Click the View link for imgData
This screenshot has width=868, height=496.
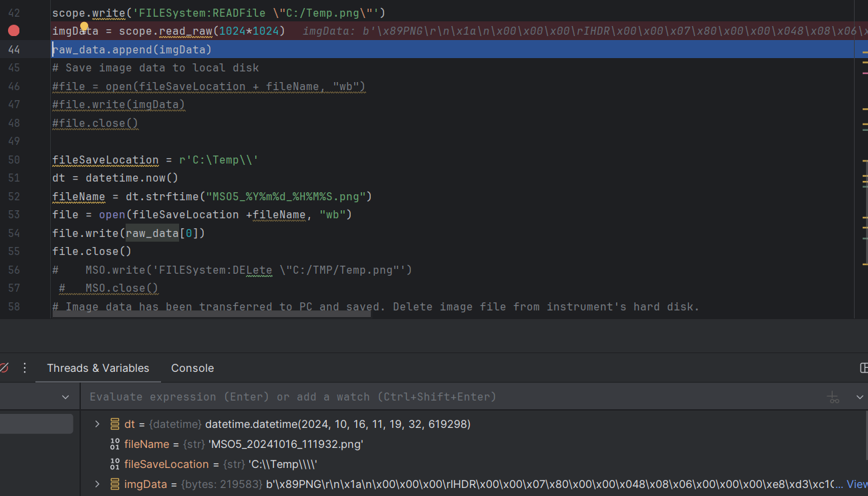(857, 484)
